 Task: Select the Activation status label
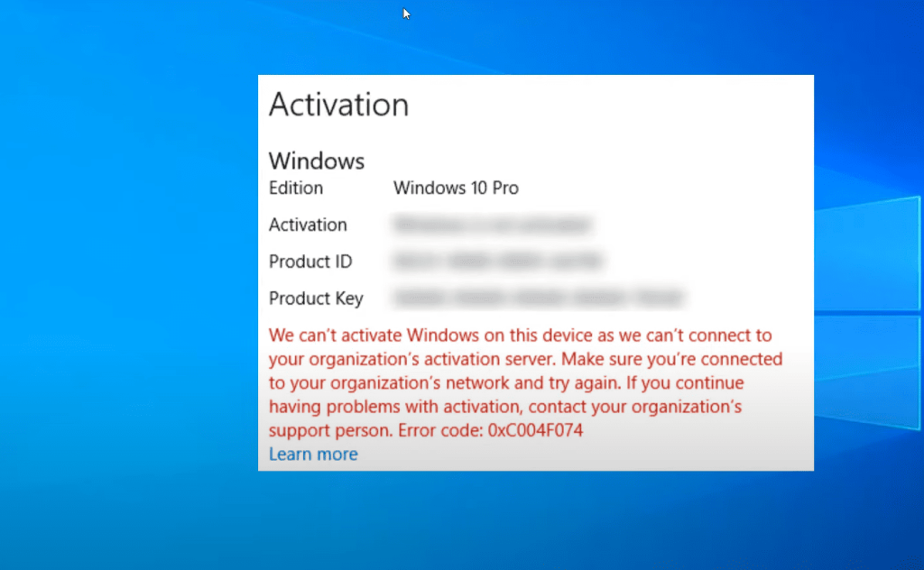[x=308, y=225]
